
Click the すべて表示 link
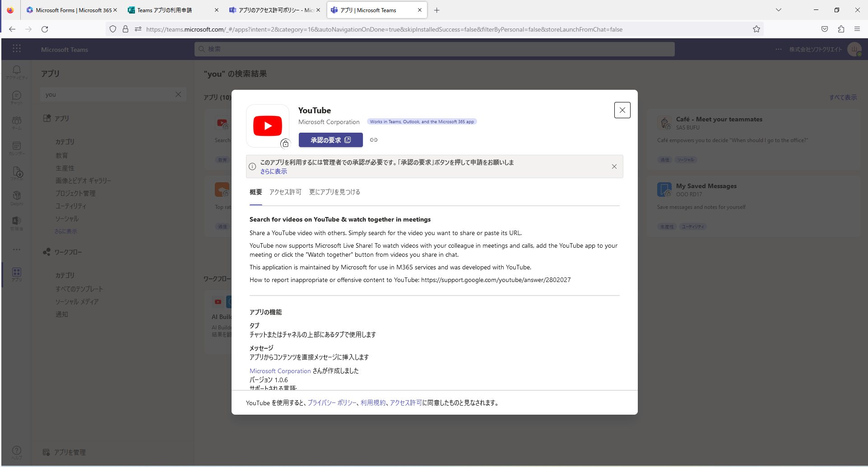(x=843, y=97)
